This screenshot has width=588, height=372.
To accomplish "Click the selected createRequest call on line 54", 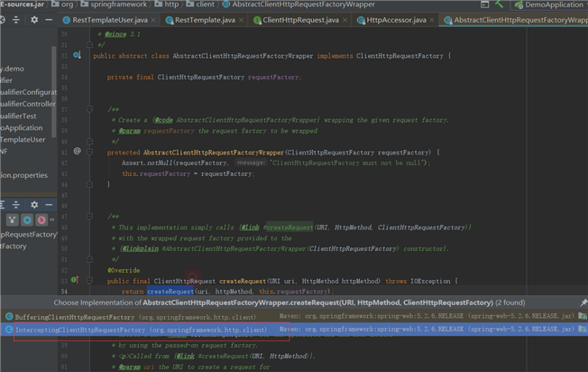I will [170, 292].
